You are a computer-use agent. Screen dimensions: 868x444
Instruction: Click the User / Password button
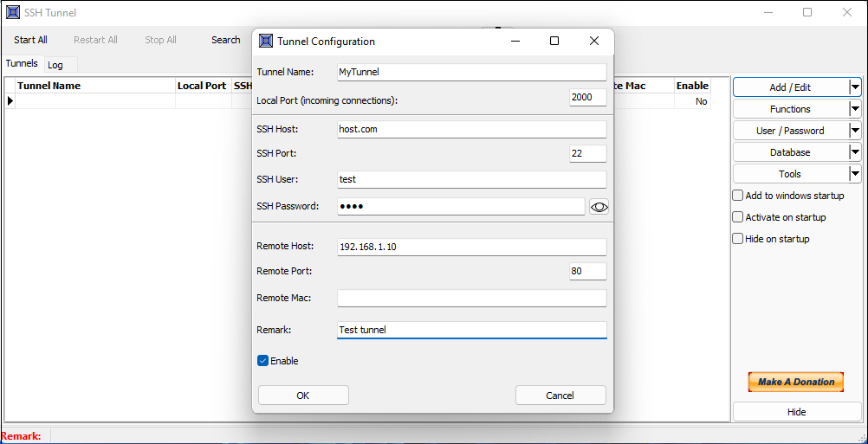click(x=791, y=131)
